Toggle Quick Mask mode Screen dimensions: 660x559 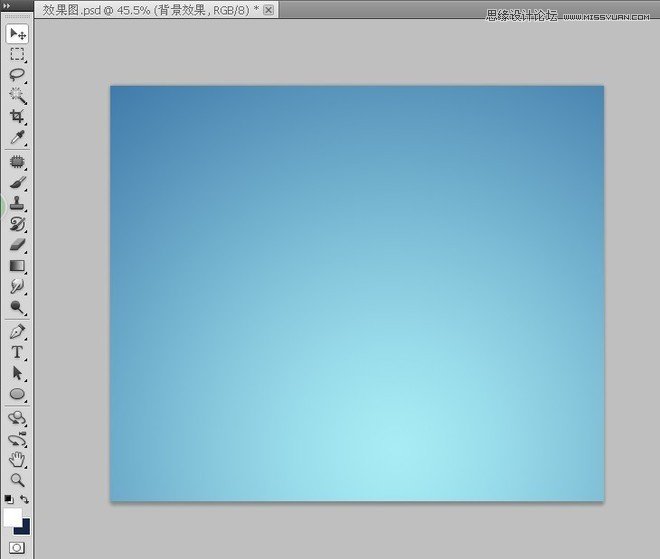17,548
